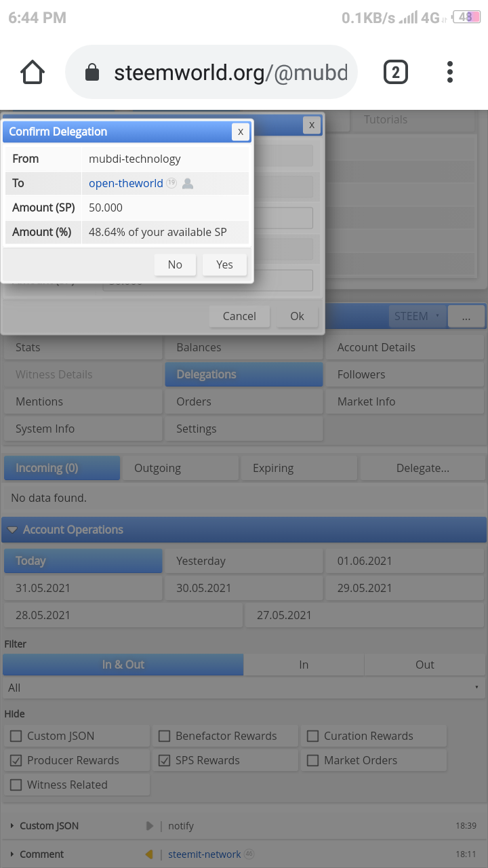
Task: Confirm delegation by clicking Yes
Action: [x=224, y=264]
